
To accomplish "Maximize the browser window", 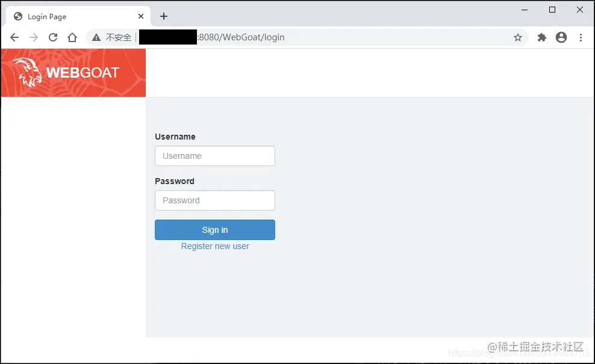I will [552, 10].
